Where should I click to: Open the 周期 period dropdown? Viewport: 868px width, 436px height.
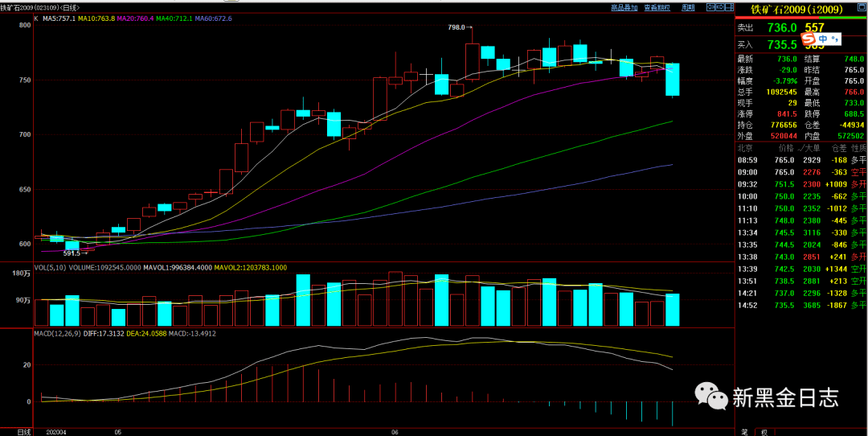688,7
